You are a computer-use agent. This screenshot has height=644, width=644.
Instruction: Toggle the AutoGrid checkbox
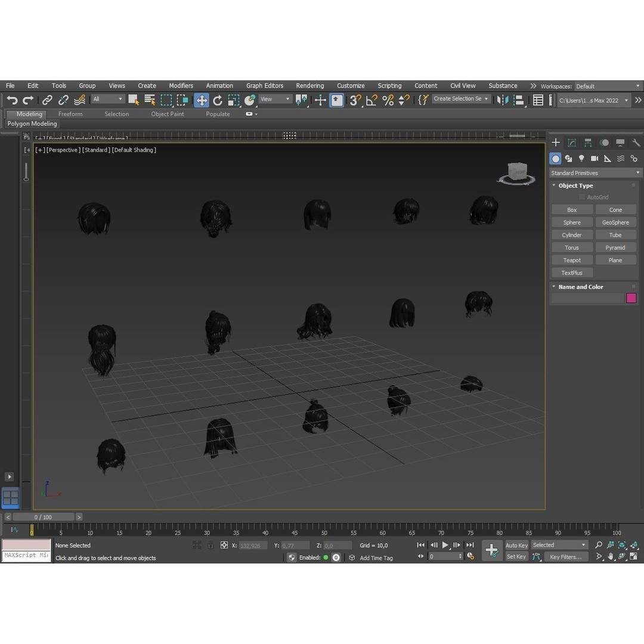582,197
